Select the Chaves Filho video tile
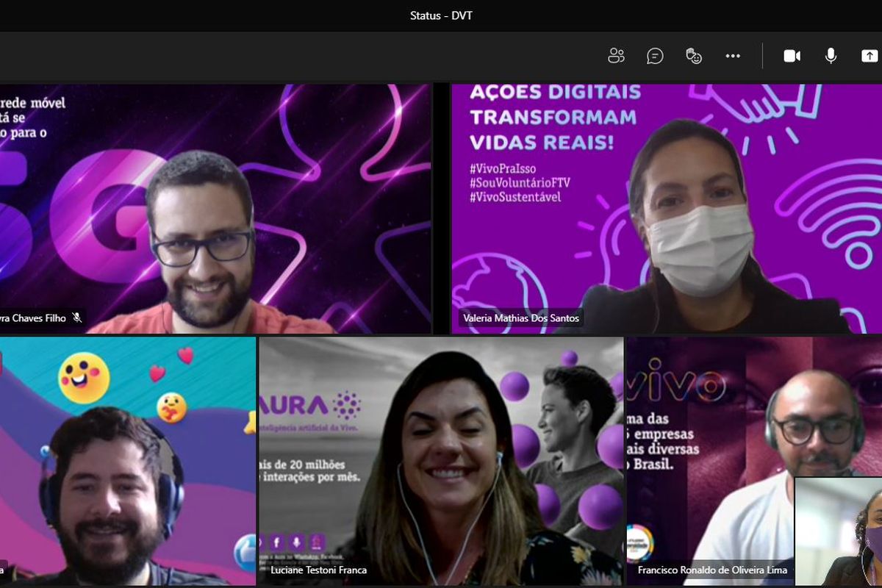The image size is (882, 588). [215, 209]
